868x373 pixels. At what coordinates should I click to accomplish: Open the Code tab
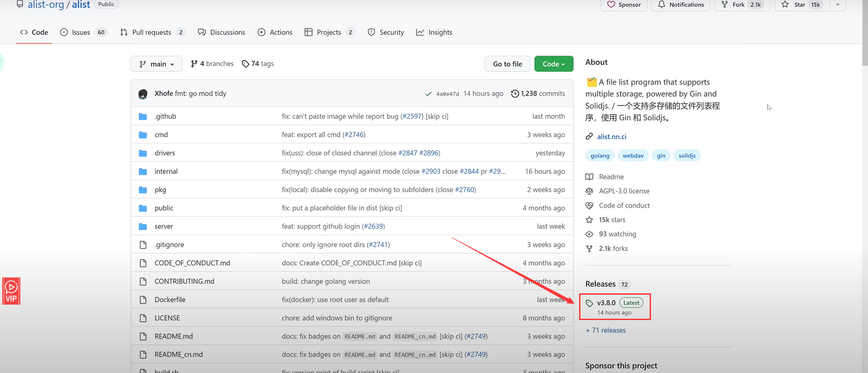point(34,32)
